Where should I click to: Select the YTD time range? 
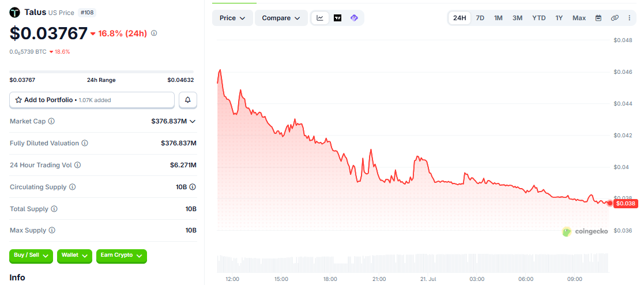pos(539,18)
